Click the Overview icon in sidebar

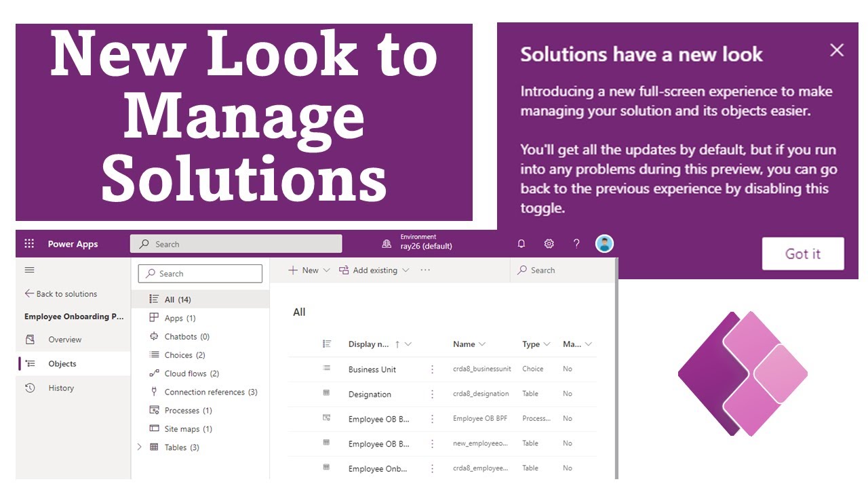click(30, 340)
